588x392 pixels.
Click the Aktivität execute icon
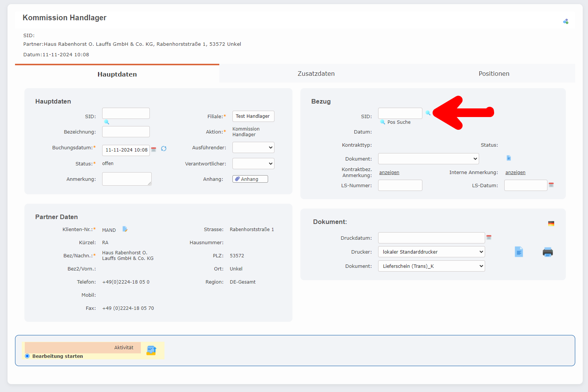point(151,350)
